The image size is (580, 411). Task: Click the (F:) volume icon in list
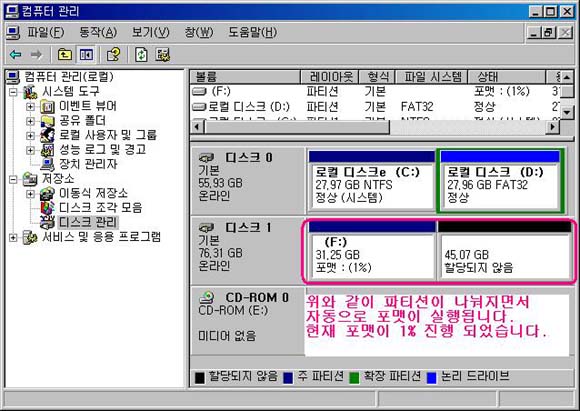[199, 91]
